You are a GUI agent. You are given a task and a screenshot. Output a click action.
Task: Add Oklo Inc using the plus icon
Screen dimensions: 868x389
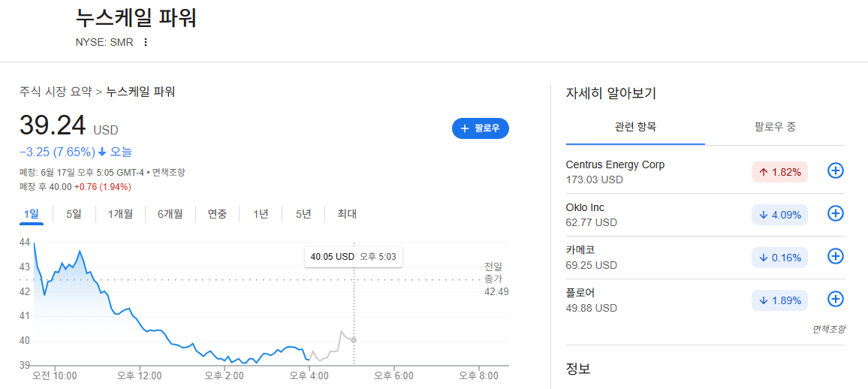coord(836,213)
